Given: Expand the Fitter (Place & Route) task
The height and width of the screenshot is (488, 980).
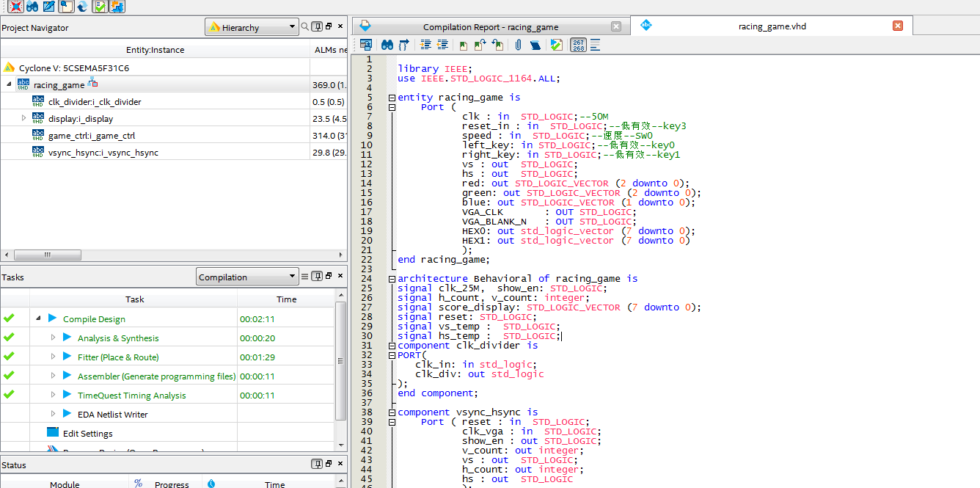Looking at the screenshot, I should (x=53, y=357).
